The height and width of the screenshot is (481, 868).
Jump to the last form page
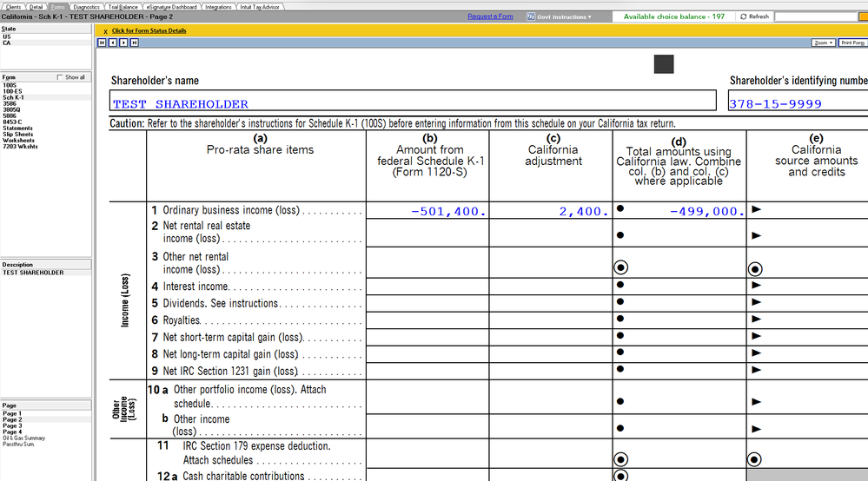pos(135,43)
